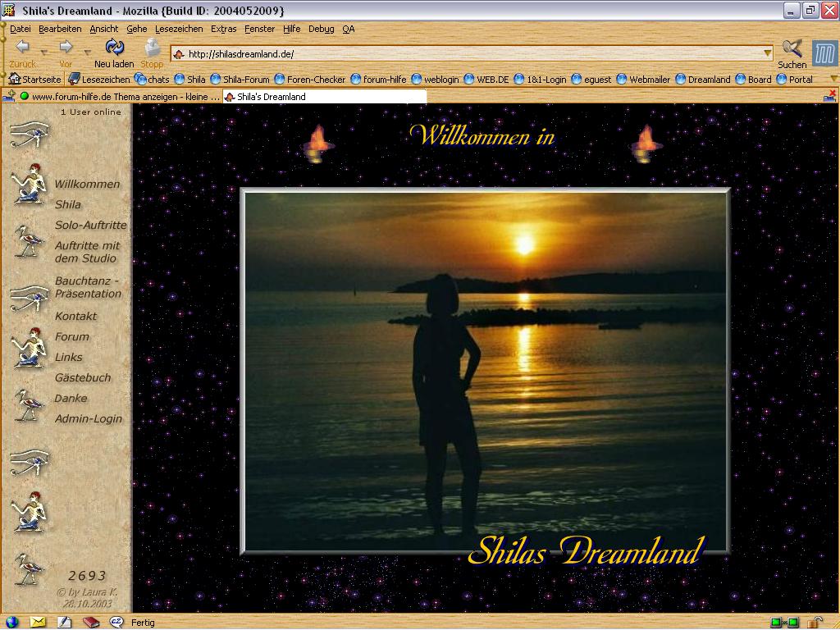Open the Address Book icon in status bar
Screen dimensions: 840x630
click(90, 622)
